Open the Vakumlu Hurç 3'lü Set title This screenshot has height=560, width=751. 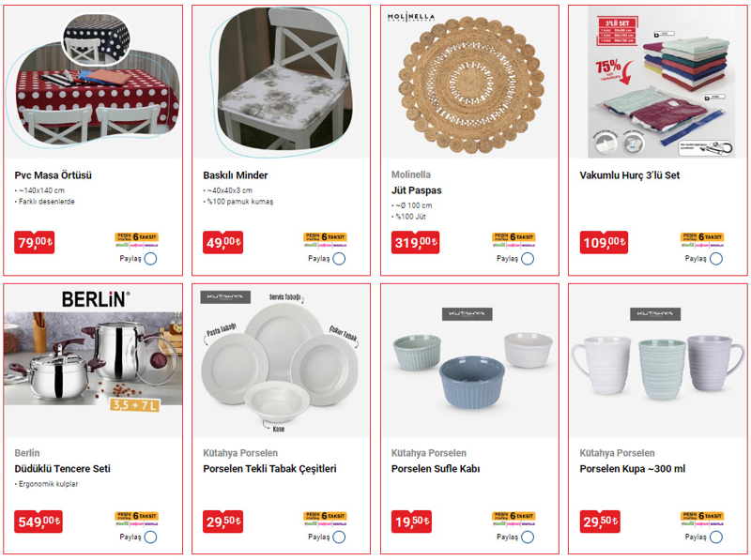pyautogui.click(x=629, y=175)
